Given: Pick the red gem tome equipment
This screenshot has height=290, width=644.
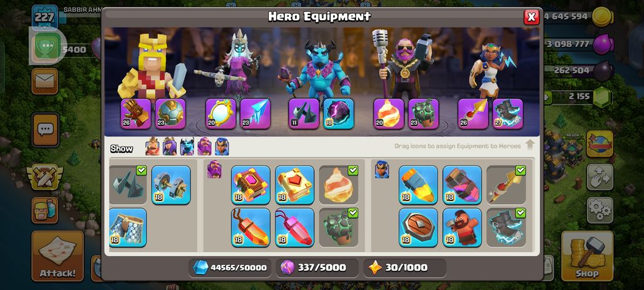Looking at the screenshot, I should coord(251,185).
